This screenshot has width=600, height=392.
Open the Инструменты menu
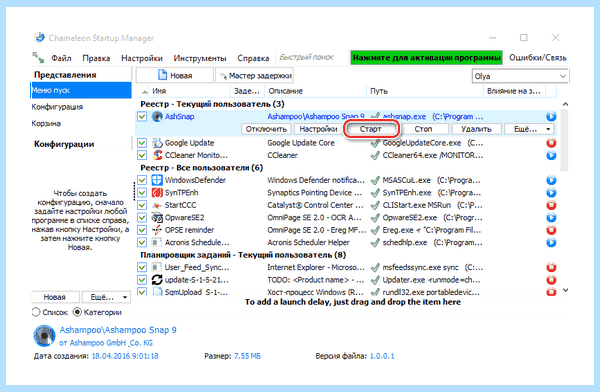(x=200, y=58)
